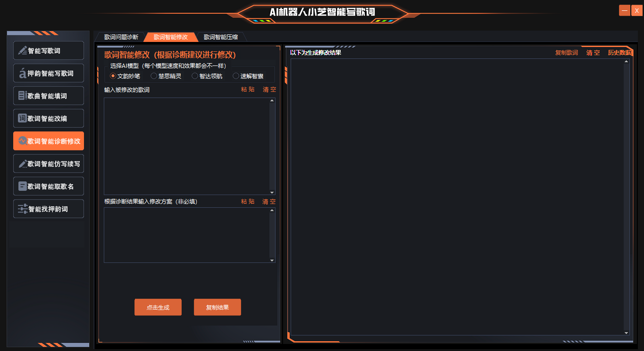Click the lyrics input scrollbar down arrow
644x351 pixels.
coord(272,192)
